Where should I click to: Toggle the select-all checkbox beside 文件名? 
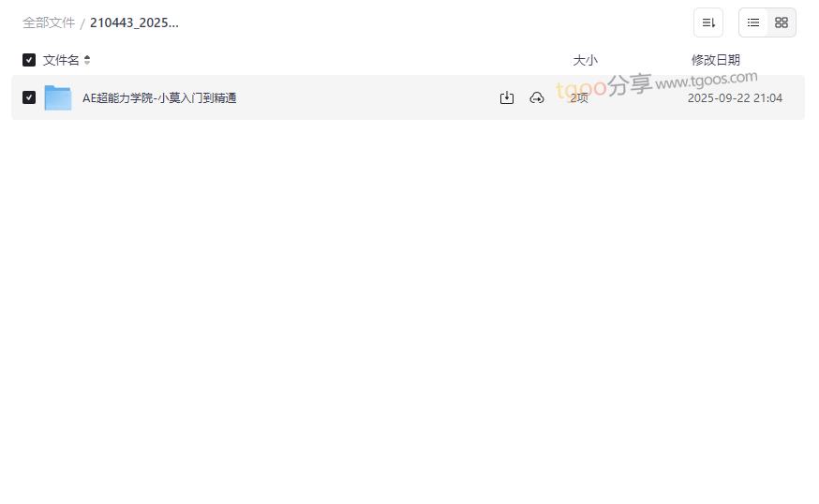click(x=29, y=60)
